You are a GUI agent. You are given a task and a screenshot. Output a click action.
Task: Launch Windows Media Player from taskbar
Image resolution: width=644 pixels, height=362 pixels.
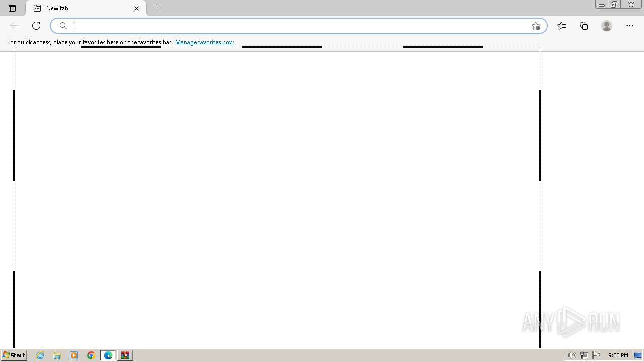point(74,355)
